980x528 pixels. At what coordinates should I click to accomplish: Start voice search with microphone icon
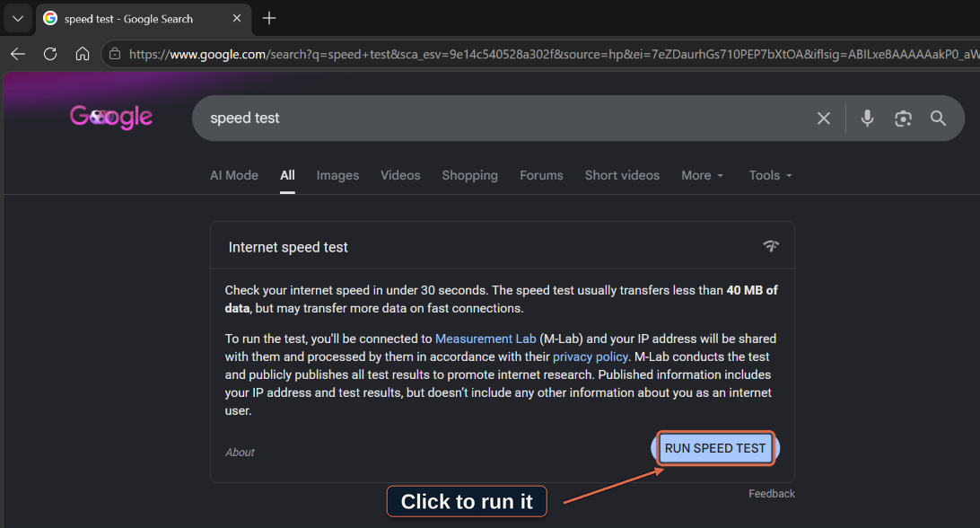pyautogui.click(x=868, y=119)
